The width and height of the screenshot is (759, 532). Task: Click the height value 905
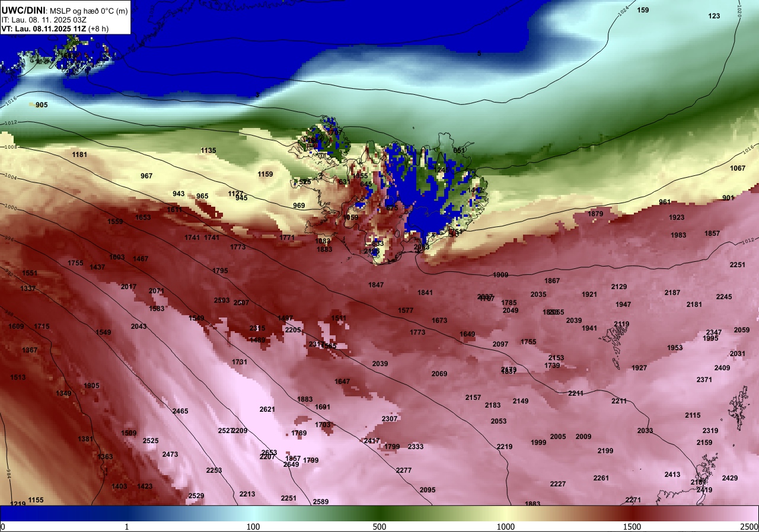pos(42,105)
